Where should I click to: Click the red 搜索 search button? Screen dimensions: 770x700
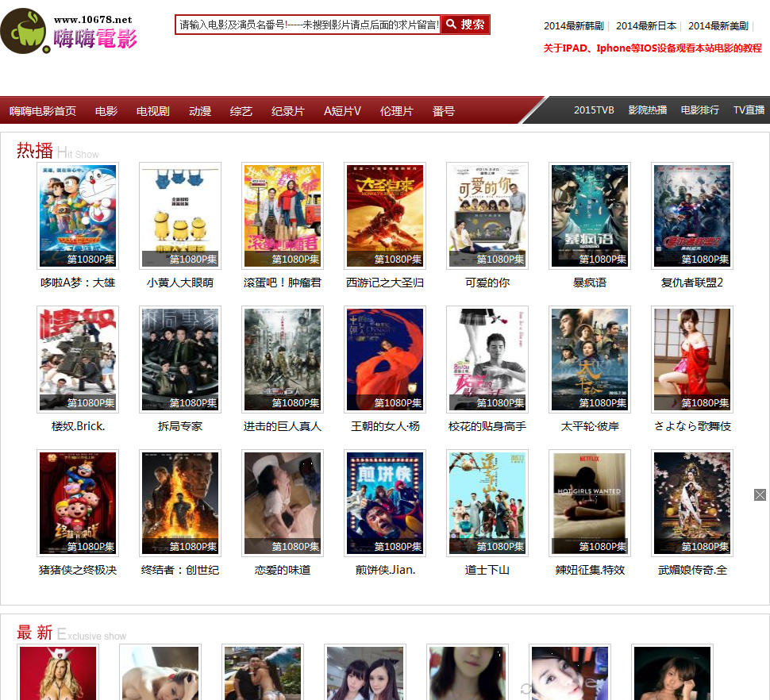pos(465,25)
